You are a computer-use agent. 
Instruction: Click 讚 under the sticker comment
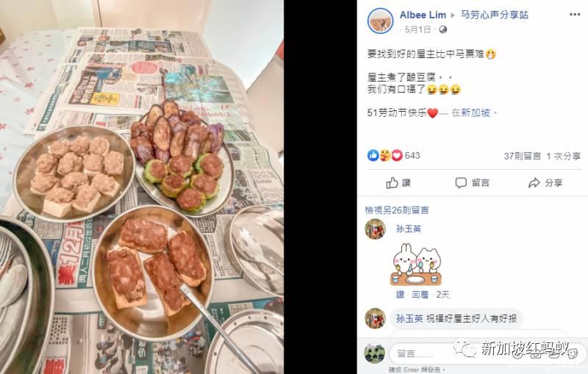coord(400,295)
